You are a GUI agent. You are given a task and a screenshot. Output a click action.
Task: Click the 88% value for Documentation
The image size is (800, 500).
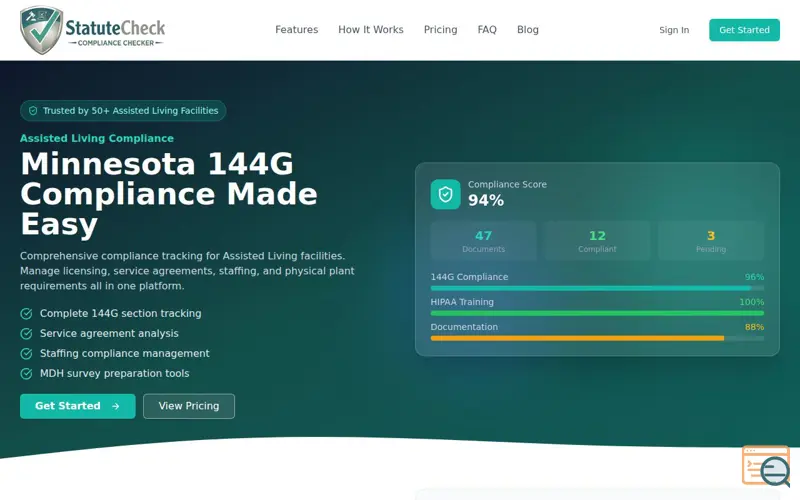click(754, 327)
